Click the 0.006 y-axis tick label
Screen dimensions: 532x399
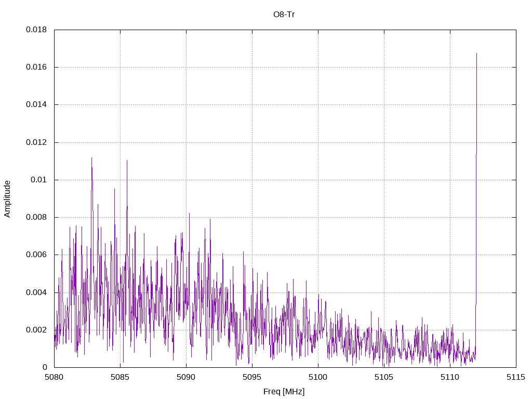coord(36,255)
